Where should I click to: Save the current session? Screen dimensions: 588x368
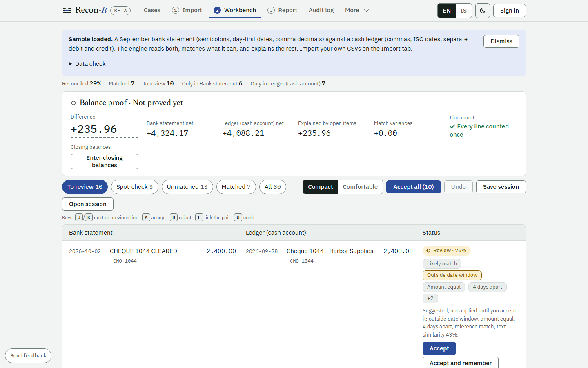501,187
